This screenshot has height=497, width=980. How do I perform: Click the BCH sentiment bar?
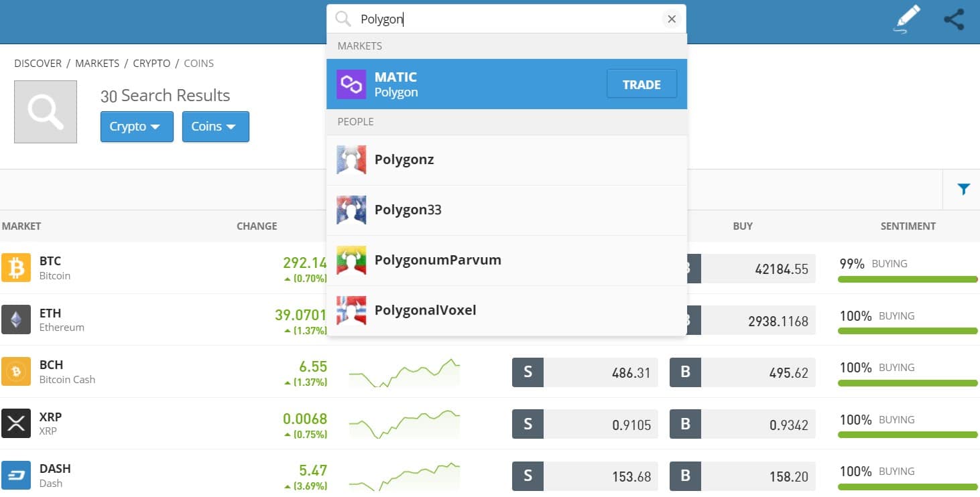click(x=908, y=382)
